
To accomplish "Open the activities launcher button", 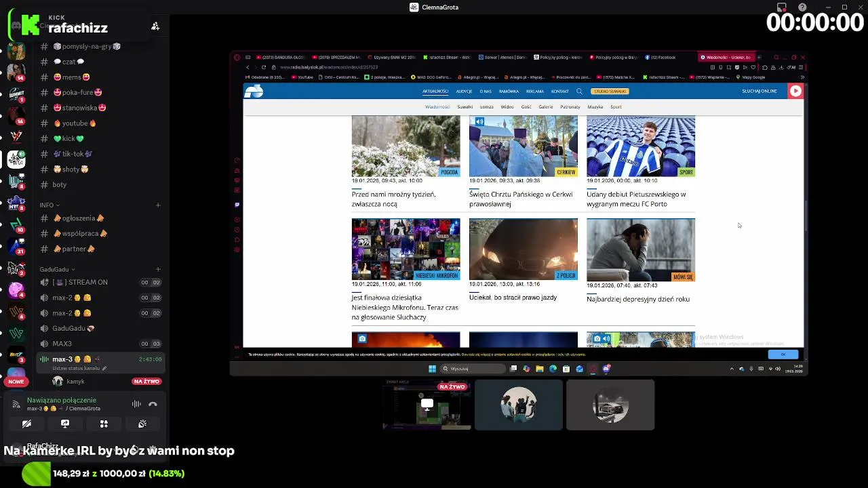I will pyautogui.click(x=104, y=424).
